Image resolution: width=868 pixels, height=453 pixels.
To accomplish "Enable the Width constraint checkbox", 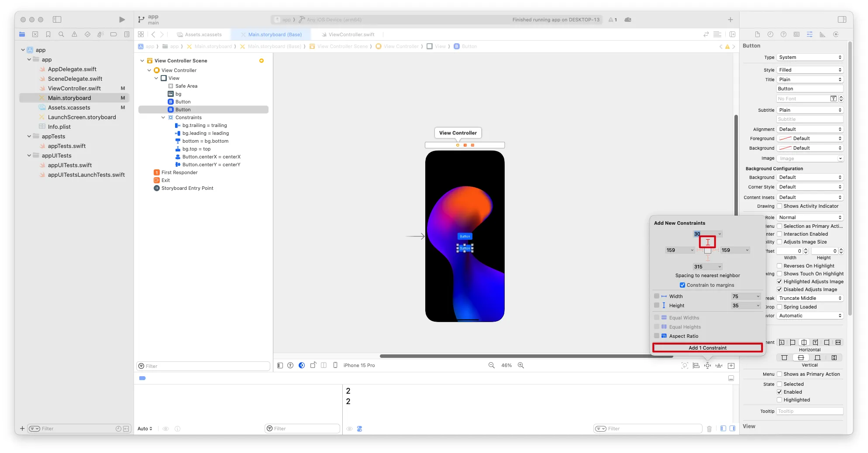I will click(x=657, y=296).
